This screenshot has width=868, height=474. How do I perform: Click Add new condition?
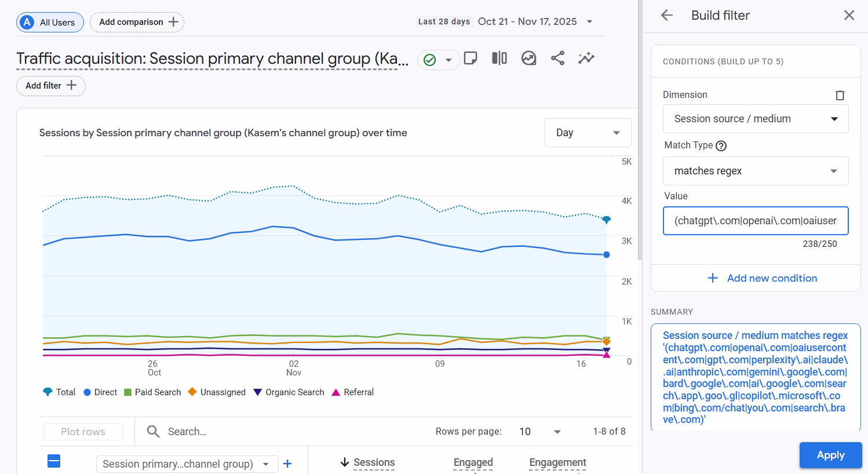click(763, 278)
